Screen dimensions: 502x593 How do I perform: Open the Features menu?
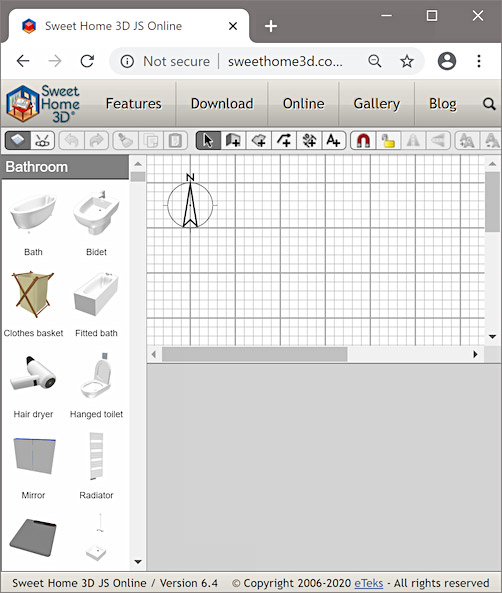click(x=134, y=103)
